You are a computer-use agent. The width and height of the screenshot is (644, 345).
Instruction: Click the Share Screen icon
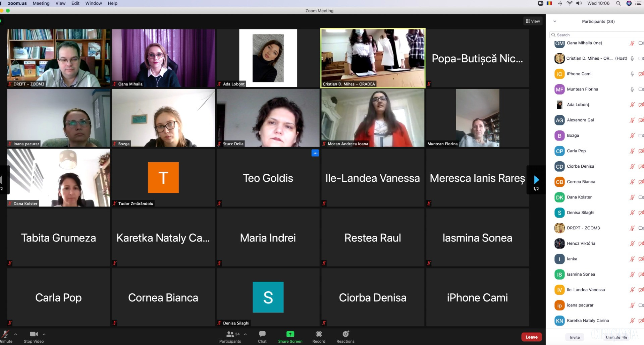coord(290,334)
